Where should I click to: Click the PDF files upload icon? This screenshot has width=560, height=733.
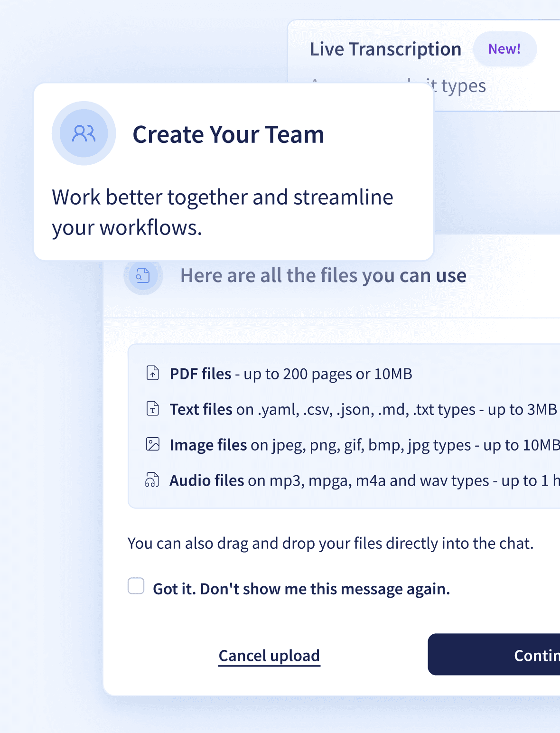click(x=152, y=373)
